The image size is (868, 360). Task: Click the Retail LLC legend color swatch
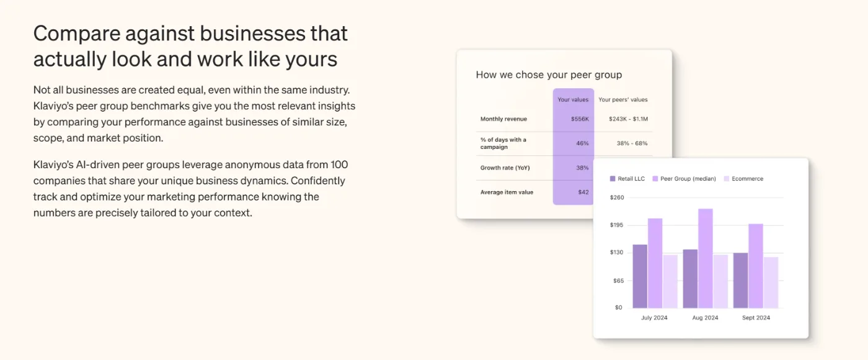pos(613,179)
